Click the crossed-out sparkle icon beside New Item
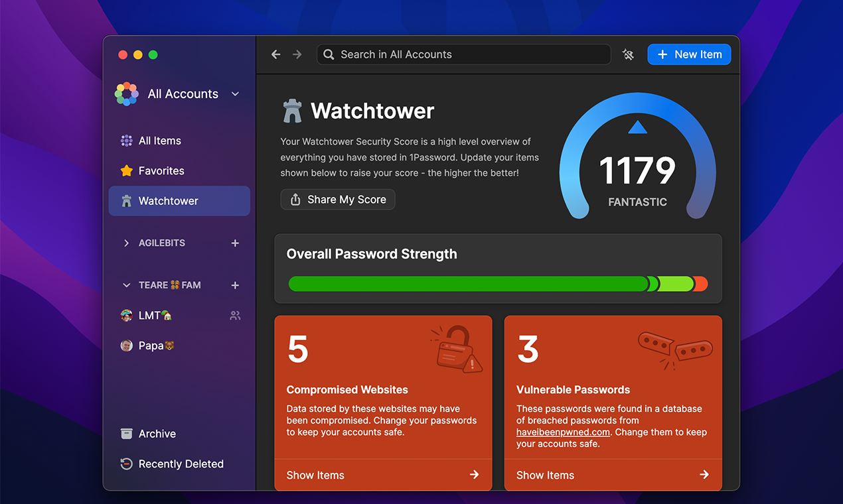The width and height of the screenshot is (843, 504). pyautogui.click(x=628, y=54)
